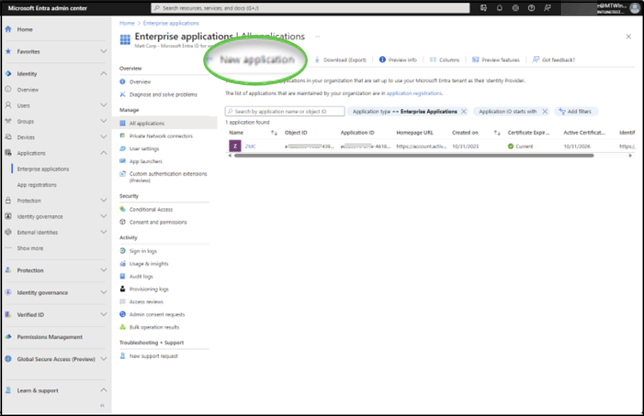Image resolution: width=644 pixels, height=416 pixels.
Task: Open the more options ellipsis by title
Action: pyautogui.click(x=317, y=37)
